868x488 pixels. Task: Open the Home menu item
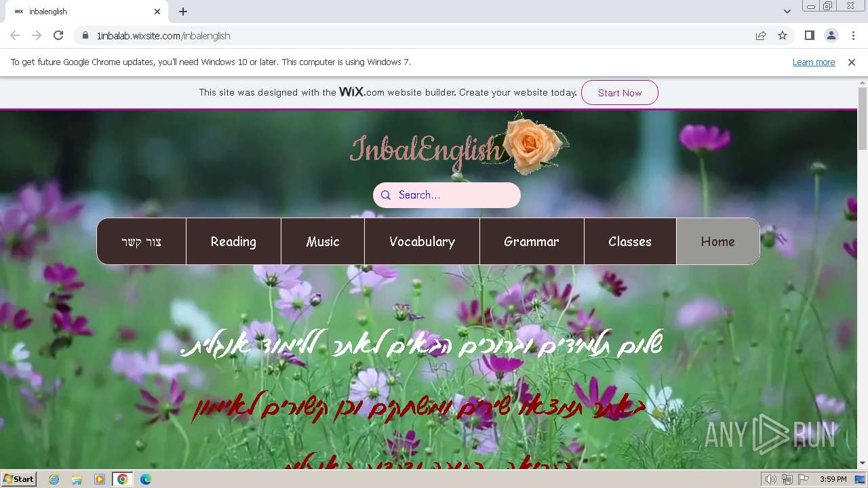coord(717,241)
